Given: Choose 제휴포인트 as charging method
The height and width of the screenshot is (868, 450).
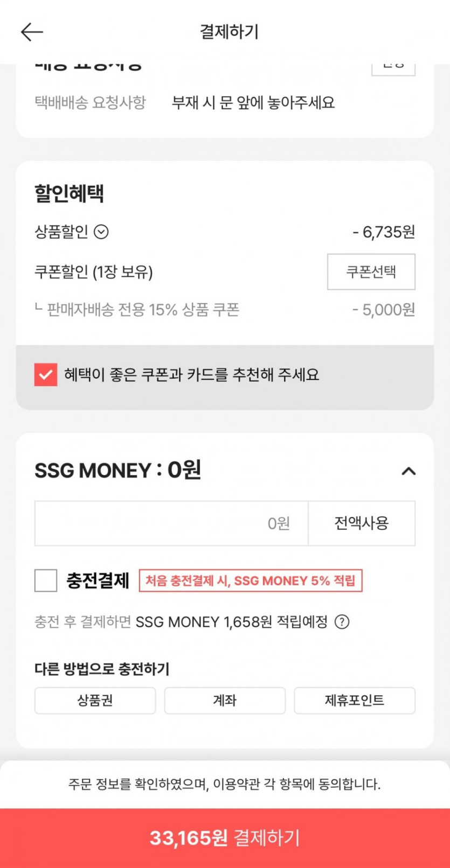Looking at the screenshot, I should [x=354, y=701].
